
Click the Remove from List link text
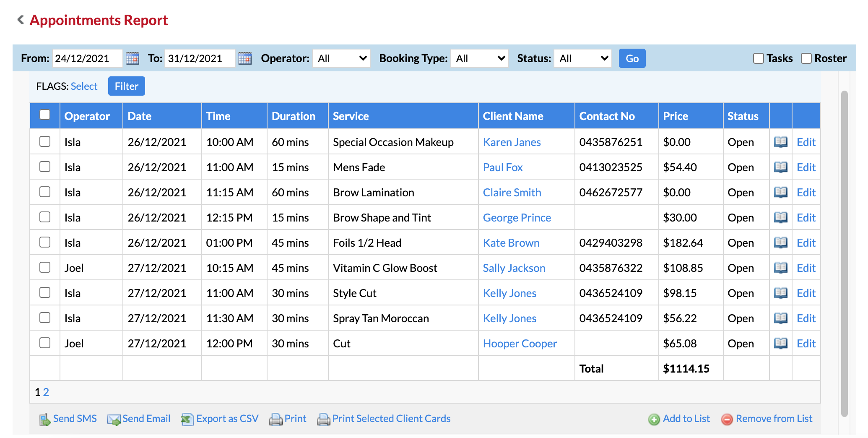tap(774, 419)
